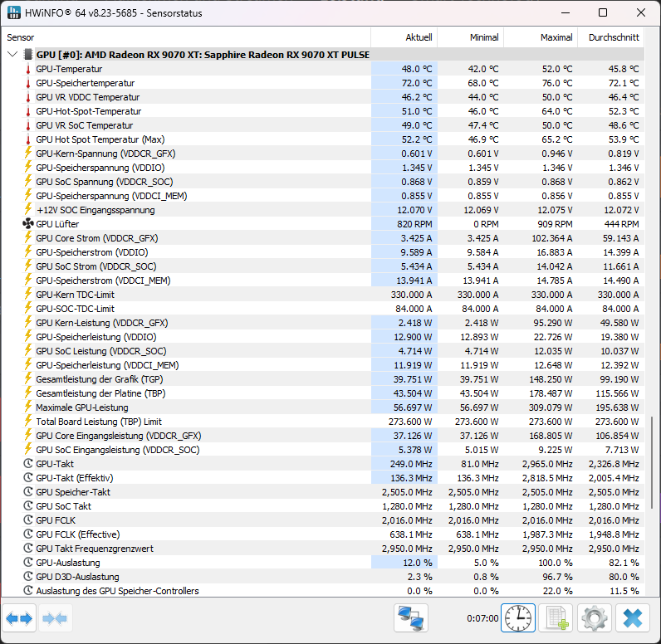Click the fan icon beside GPU Lüfter

coord(28,223)
